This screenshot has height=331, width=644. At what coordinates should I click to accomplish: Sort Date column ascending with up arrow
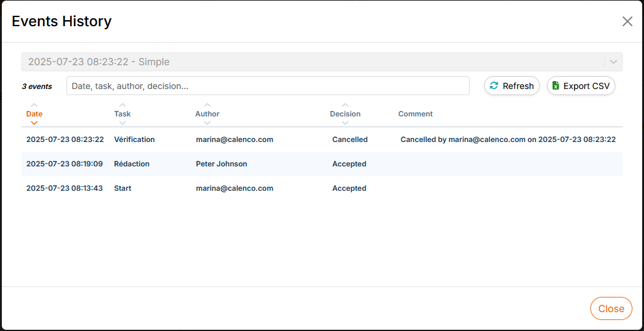click(x=34, y=105)
